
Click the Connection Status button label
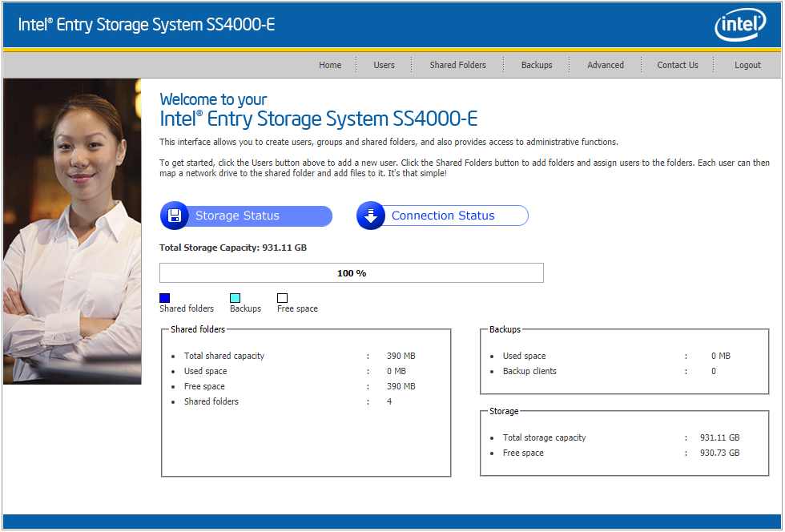point(443,216)
